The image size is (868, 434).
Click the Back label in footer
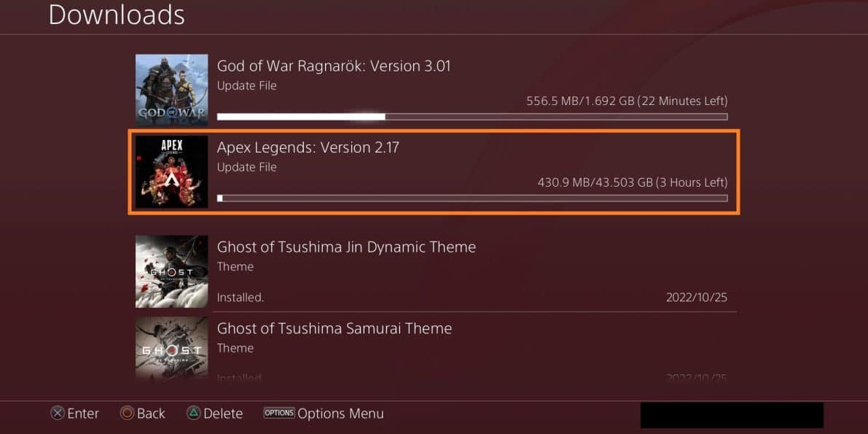click(x=151, y=414)
